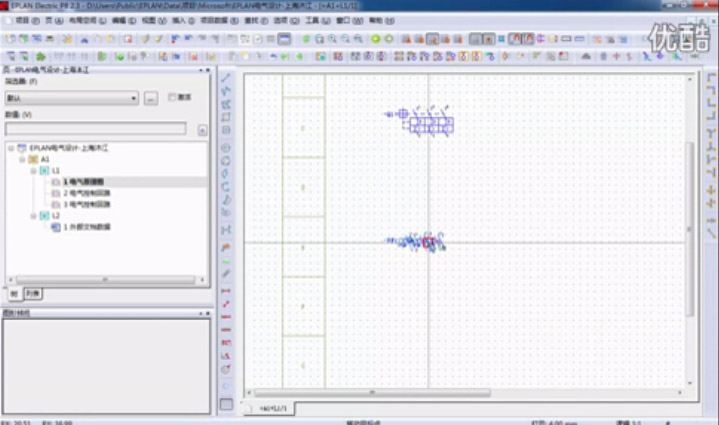This screenshot has width=719, height=425.
Task: Open the 视图(V) menu
Action: pyautogui.click(x=154, y=21)
